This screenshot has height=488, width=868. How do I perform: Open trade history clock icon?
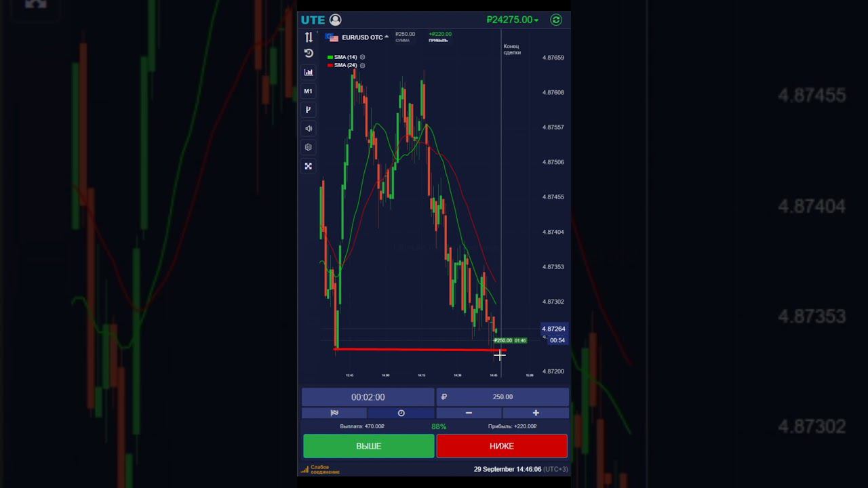(x=309, y=53)
